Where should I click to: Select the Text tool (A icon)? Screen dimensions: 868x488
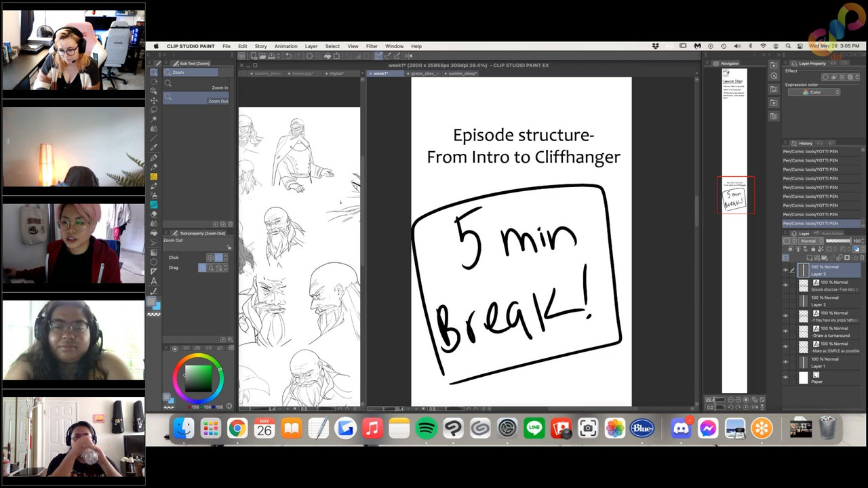point(154,281)
